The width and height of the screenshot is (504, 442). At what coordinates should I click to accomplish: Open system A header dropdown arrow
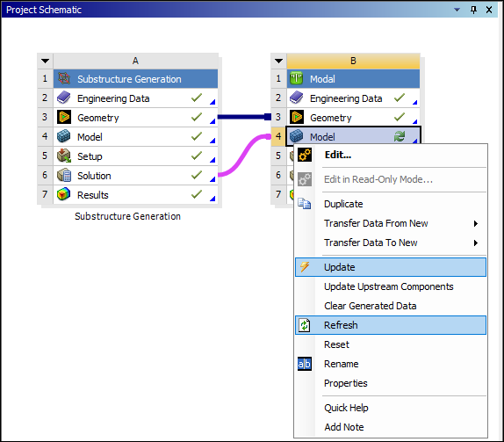[x=46, y=61]
